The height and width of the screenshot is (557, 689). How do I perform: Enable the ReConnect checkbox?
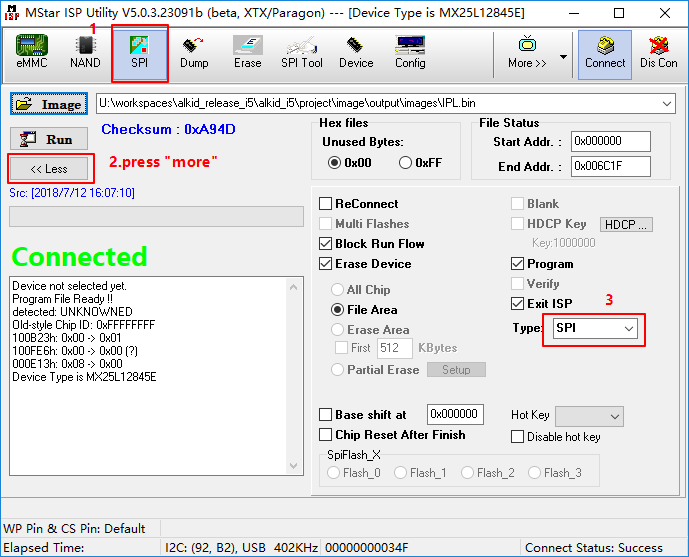326,204
